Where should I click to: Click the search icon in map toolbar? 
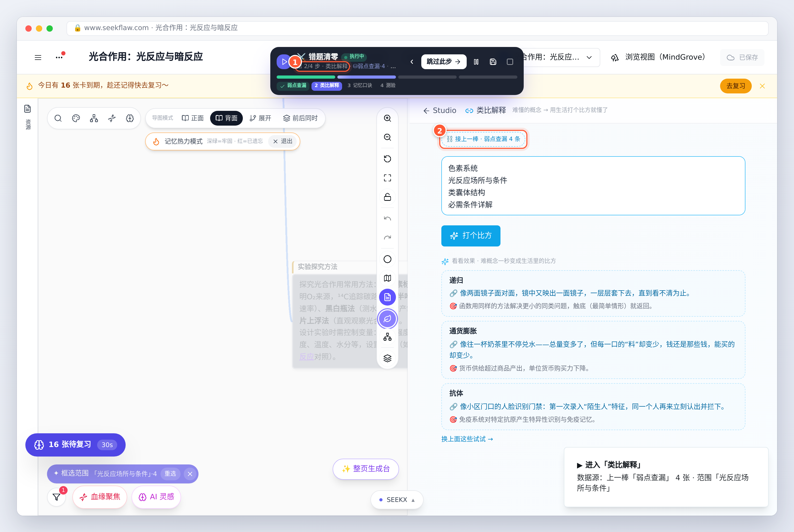[x=58, y=118]
